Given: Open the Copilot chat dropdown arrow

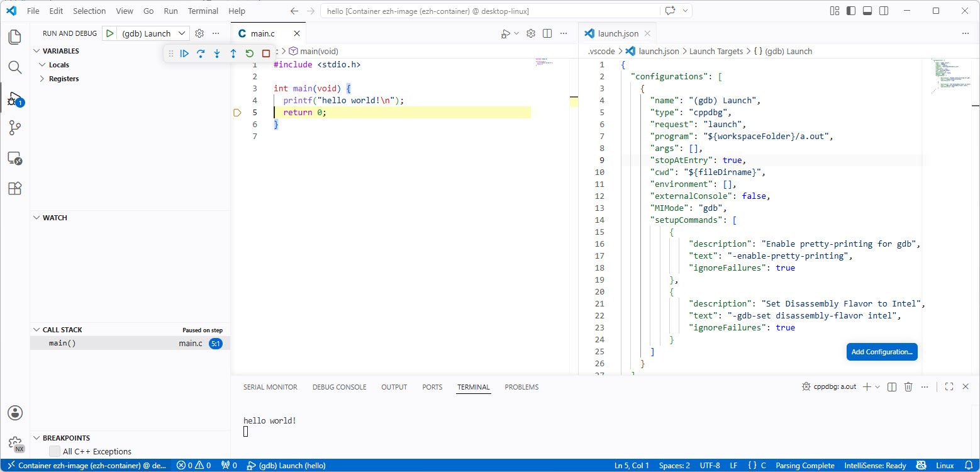Looking at the screenshot, I should pyautogui.click(x=685, y=11).
